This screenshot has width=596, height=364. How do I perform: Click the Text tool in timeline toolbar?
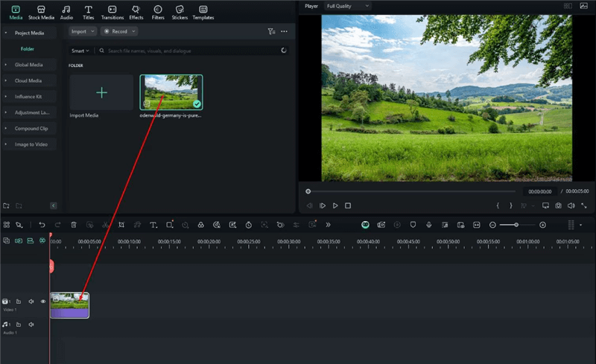point(153,225)
